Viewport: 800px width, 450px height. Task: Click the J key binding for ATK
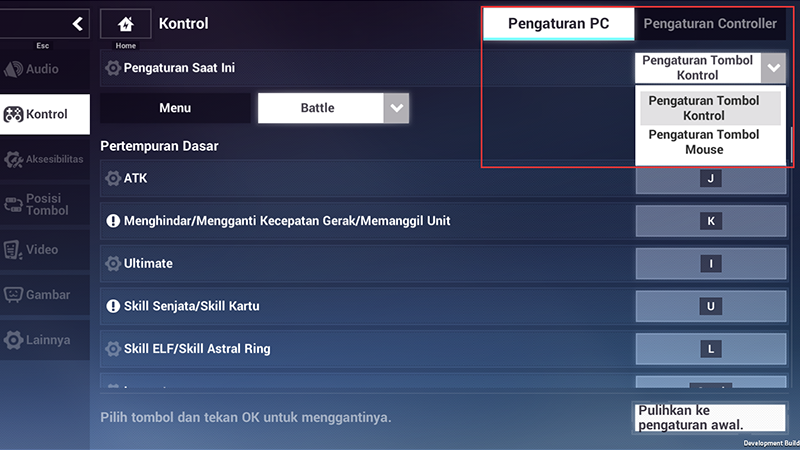[711, 179]
